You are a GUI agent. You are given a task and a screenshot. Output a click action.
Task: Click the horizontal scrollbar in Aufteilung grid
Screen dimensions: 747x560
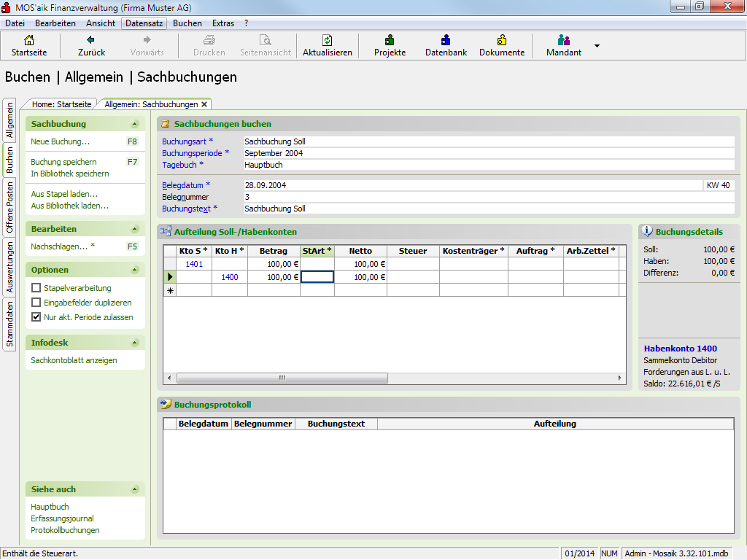point(282,378)
